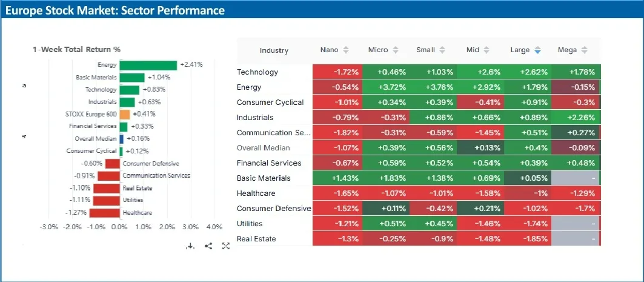Click the red Healthcare bar

[x=104, y=213]
